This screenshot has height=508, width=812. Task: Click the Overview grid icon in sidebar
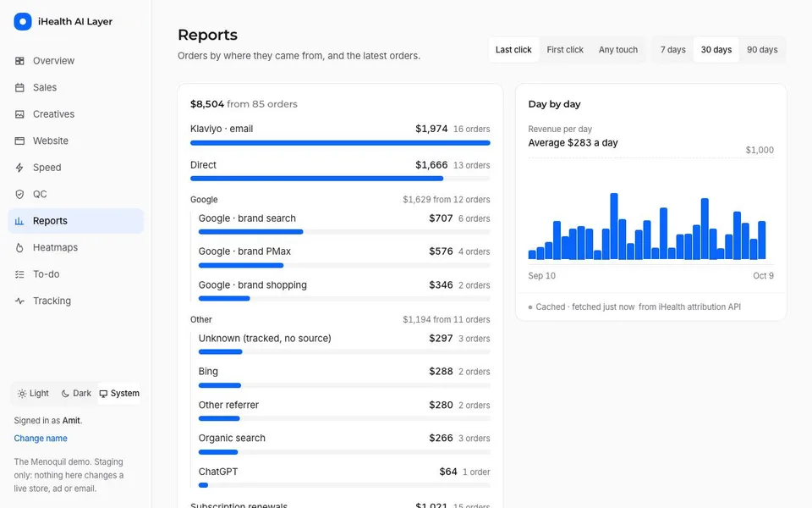tap(19, 61)
